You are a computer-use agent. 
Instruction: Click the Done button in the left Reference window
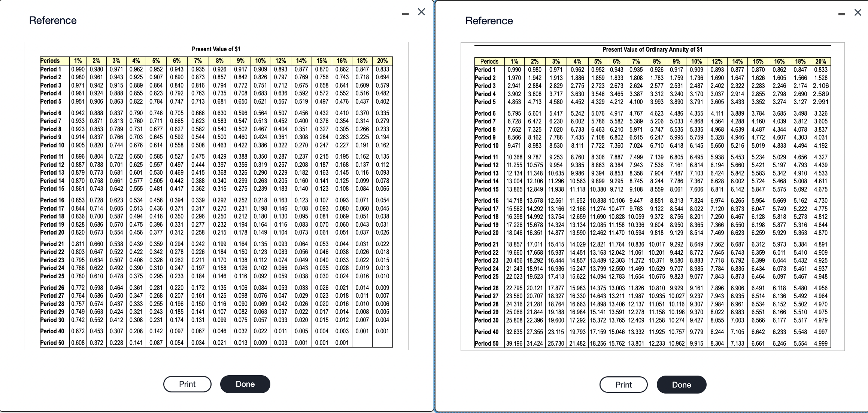(245, 384)
